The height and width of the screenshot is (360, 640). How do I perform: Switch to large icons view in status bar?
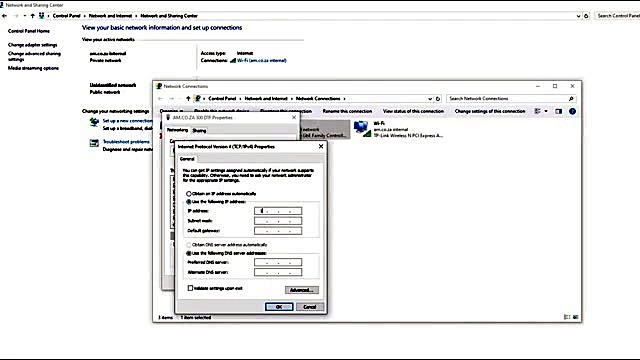[x=576, y=317]
